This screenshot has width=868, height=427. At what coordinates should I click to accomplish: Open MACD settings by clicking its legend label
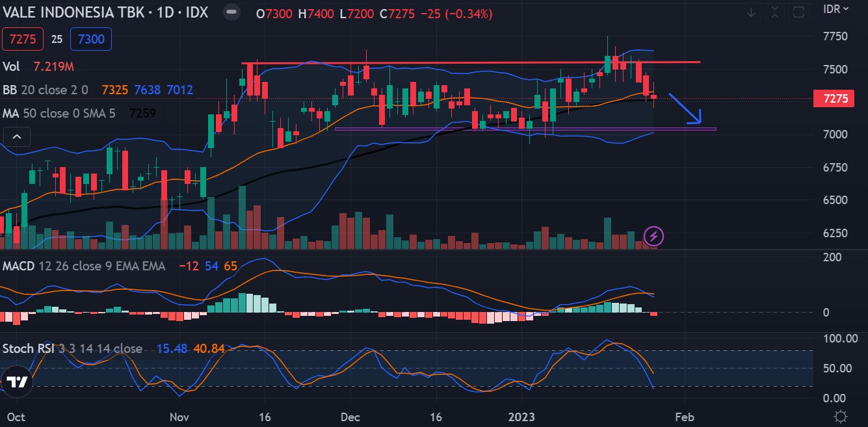20,266
